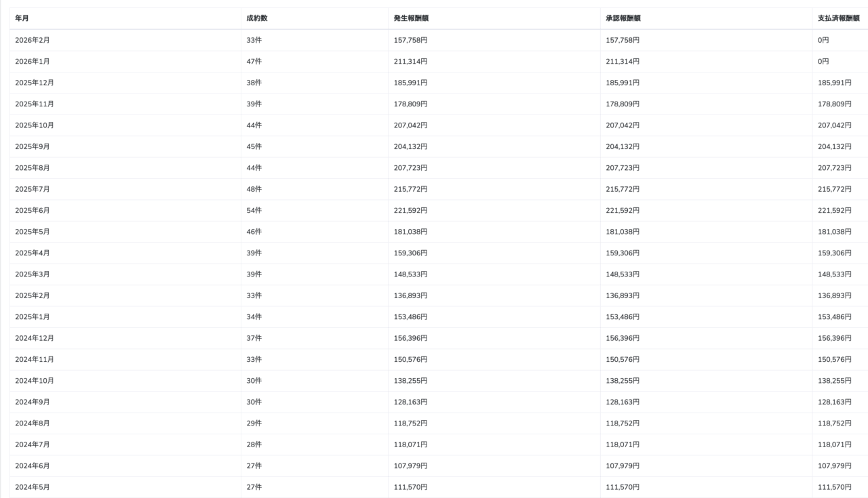Click 承認報酬額 value for 2025年10月
The width and height of the screenshot is (868, 498).
623,125
